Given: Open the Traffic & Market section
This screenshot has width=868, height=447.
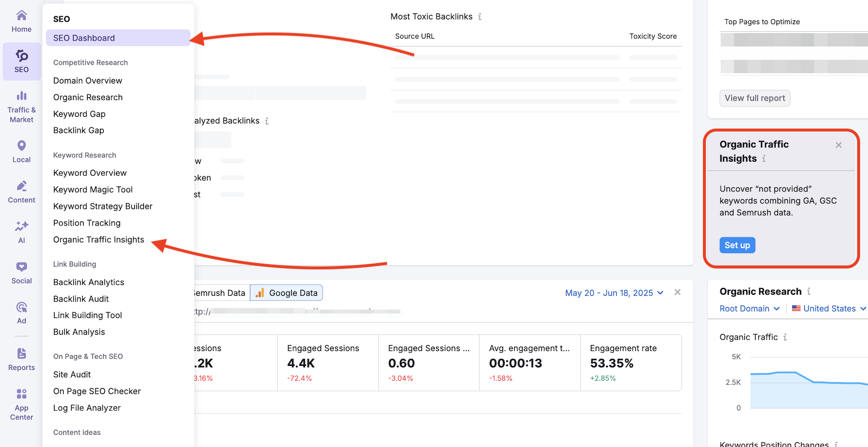Looking at the screenshot, I should pos(21,105).
